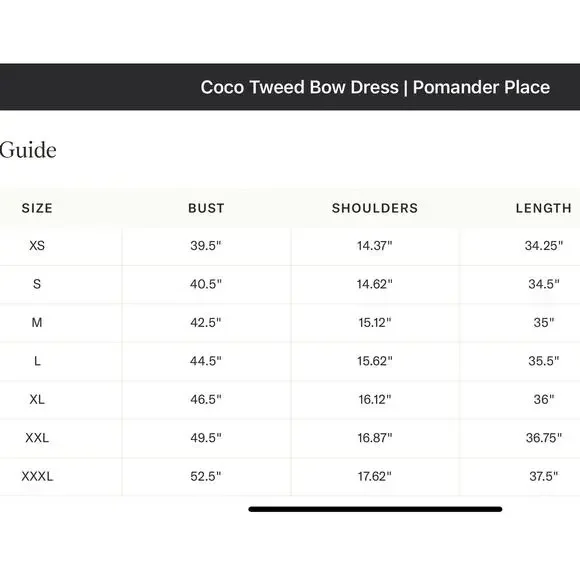Select the SIZE column header

(37, 208)
